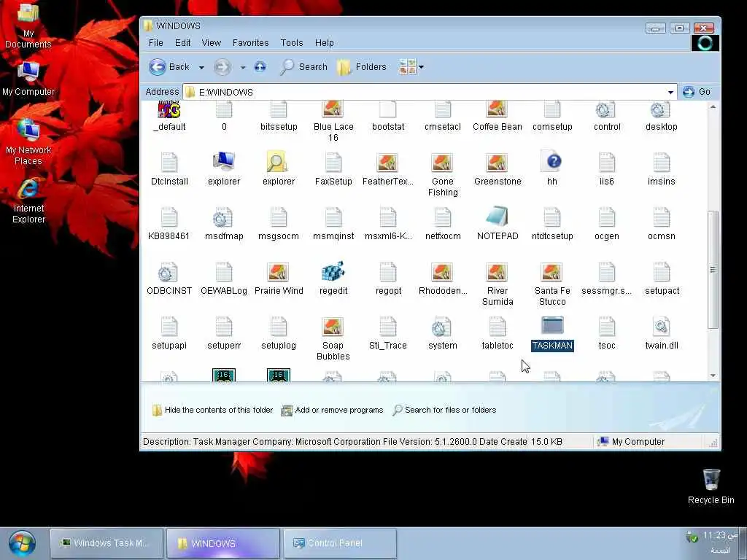
Task: Select the tabletoc file icon
Action: coord(497,327)
